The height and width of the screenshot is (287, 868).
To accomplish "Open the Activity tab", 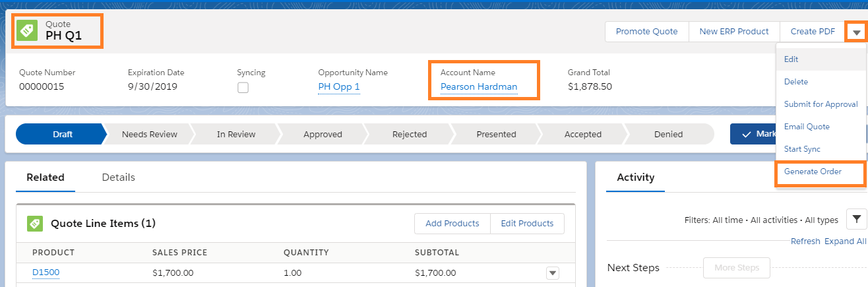I will click(636, 177).
